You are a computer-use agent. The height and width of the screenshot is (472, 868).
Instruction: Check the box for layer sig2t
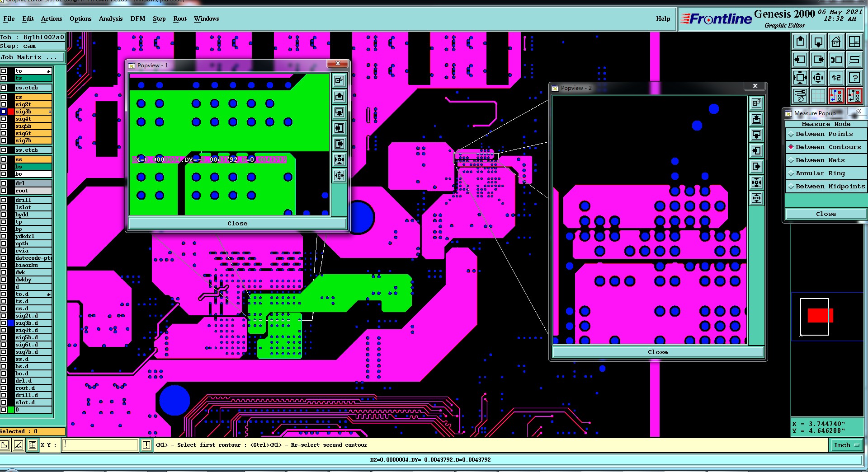pyautogui.click(x=4, y=104)
